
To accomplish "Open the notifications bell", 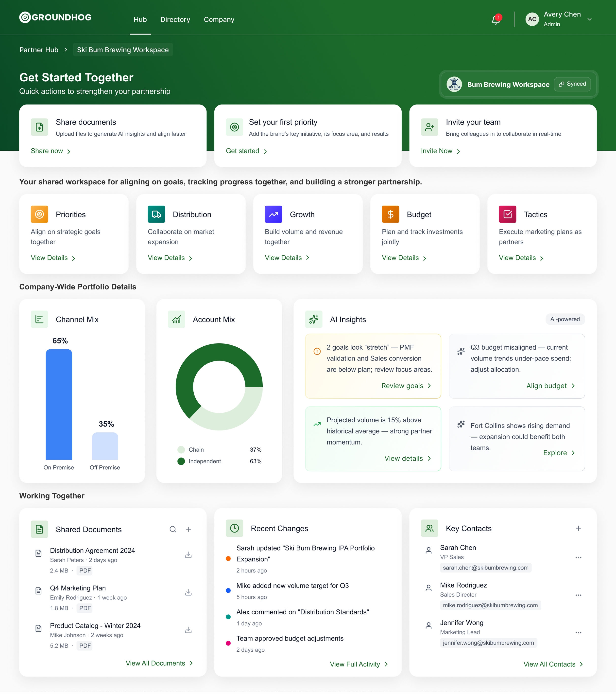I will coord(496,20).
